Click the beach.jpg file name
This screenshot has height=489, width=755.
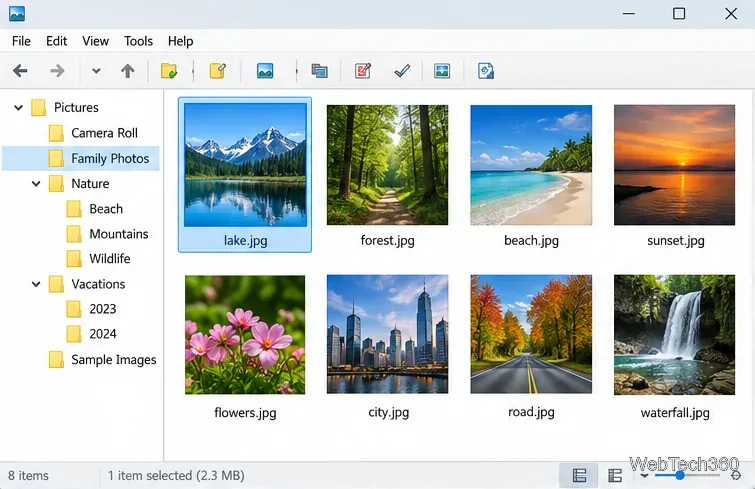click(531, 241)
